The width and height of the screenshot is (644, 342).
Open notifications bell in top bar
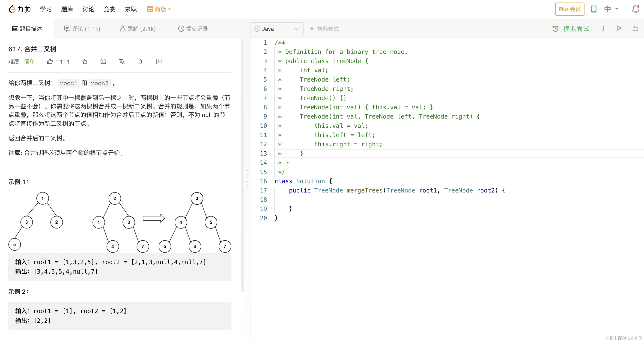click(x=635, y=9)
